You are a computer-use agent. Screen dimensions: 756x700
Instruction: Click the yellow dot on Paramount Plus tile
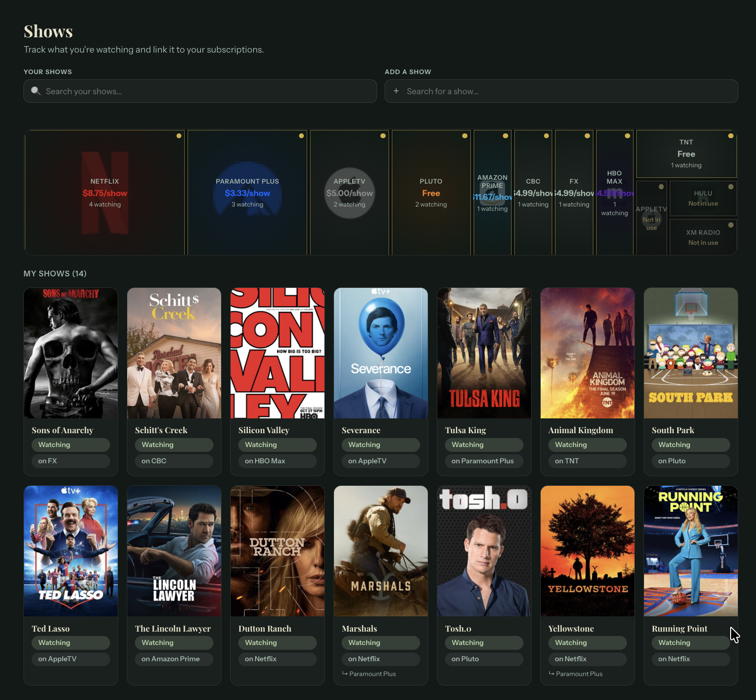coord(301,136)
